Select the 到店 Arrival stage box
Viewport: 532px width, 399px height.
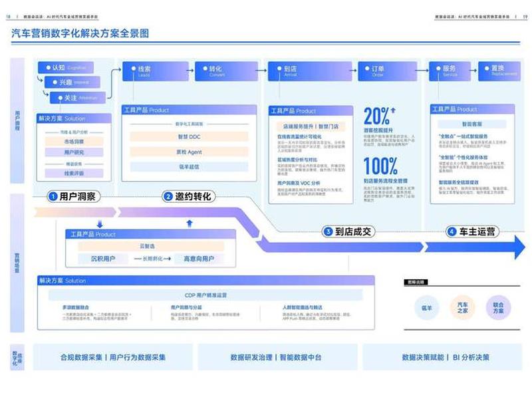click(310, 71)
